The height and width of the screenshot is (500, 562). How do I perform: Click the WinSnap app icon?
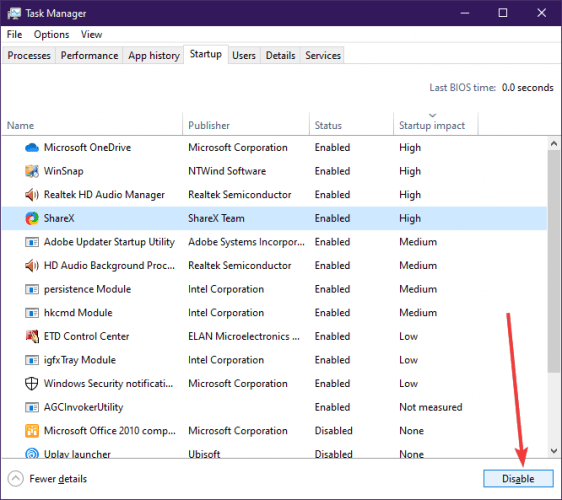click(x=32, y=171)
